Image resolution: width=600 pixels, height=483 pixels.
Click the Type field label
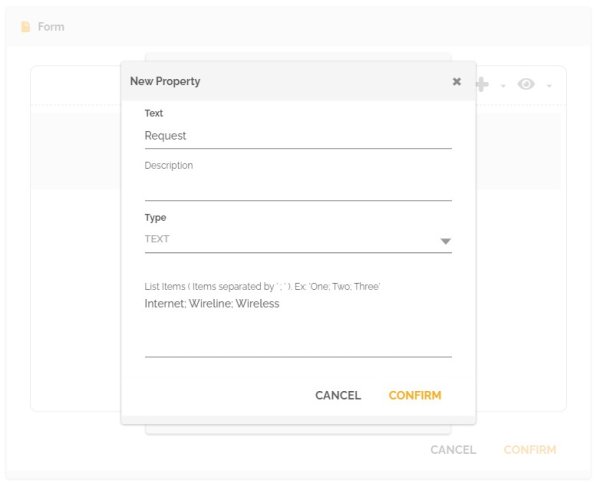[155, 218]
